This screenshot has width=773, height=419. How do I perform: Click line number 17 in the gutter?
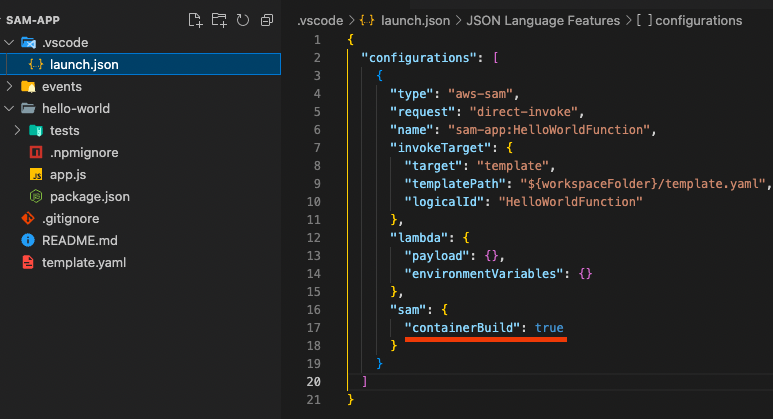[314, 328]
